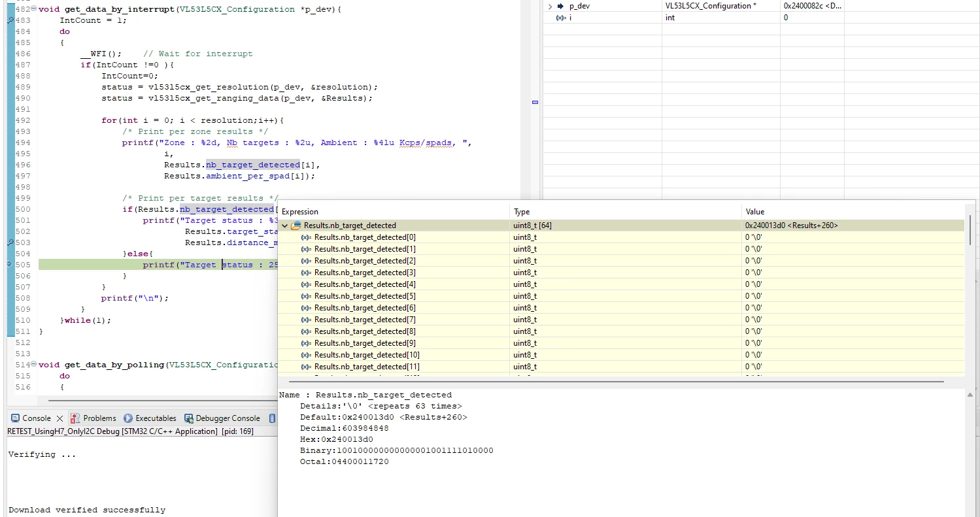
Task: Click the breakpoint marker on line 503
Action: pyautogui.click(x=10, y=242)
